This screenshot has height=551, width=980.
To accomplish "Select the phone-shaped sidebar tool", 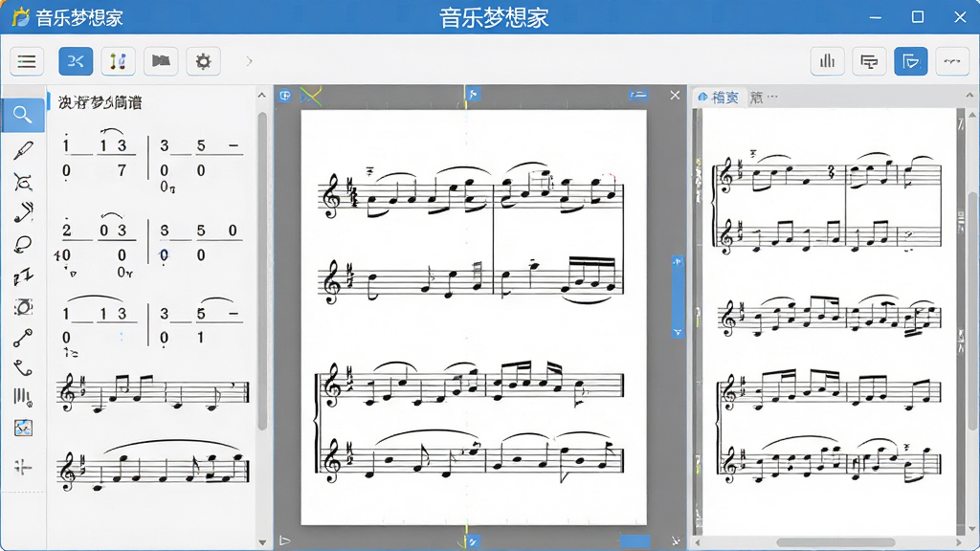I will coord(23,368).
